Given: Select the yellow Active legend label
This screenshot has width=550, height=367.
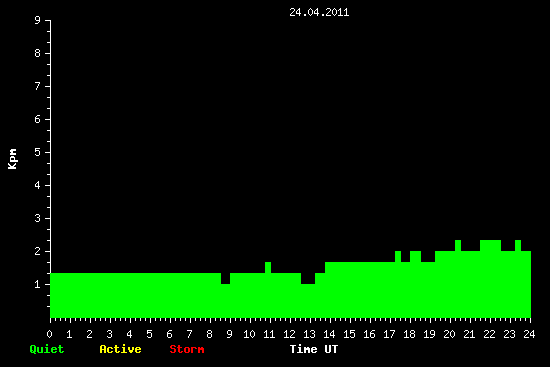Looking at the screenshot, I should point(120,349).
